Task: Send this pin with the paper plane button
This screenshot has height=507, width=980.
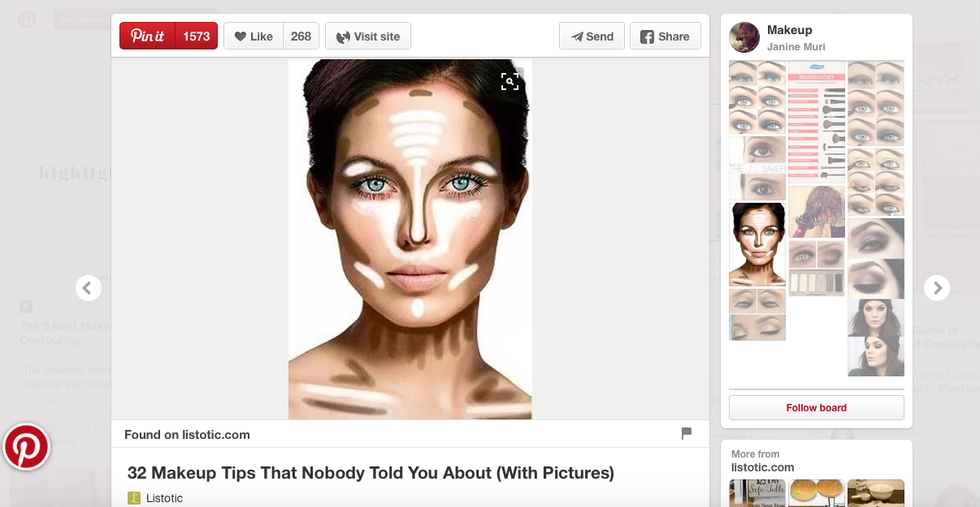Action: point(592,36)
